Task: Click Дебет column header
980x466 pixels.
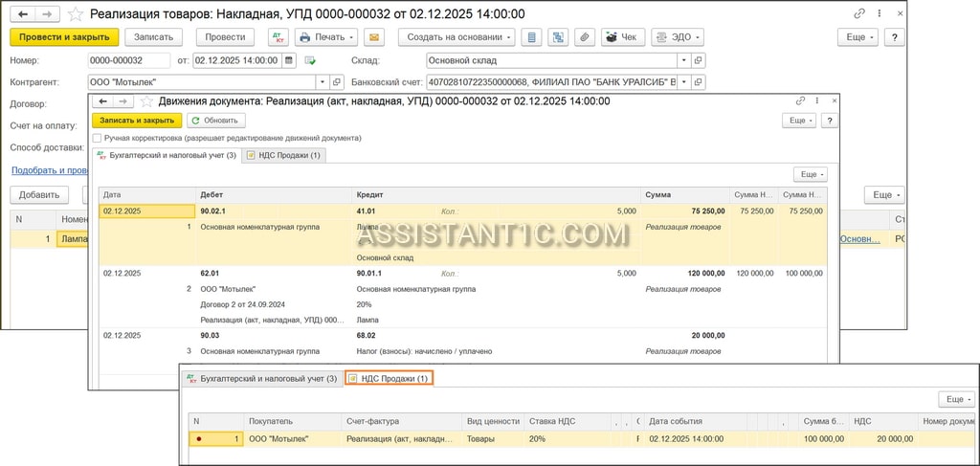Action: click(274, 195)
